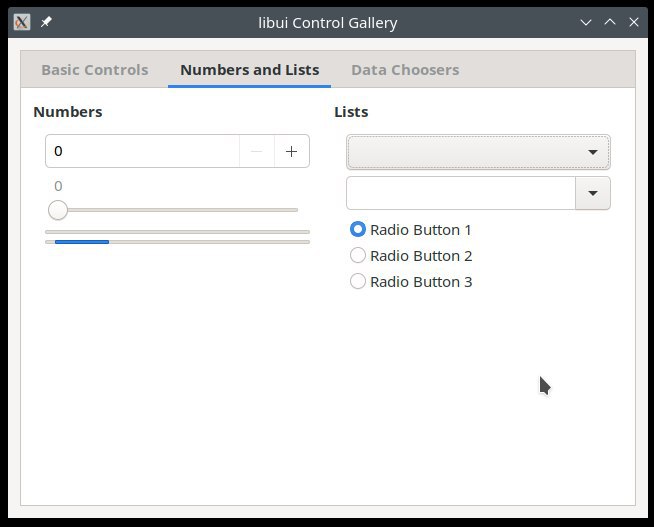Click the spinbox number field showing 0

coord(142,151)
